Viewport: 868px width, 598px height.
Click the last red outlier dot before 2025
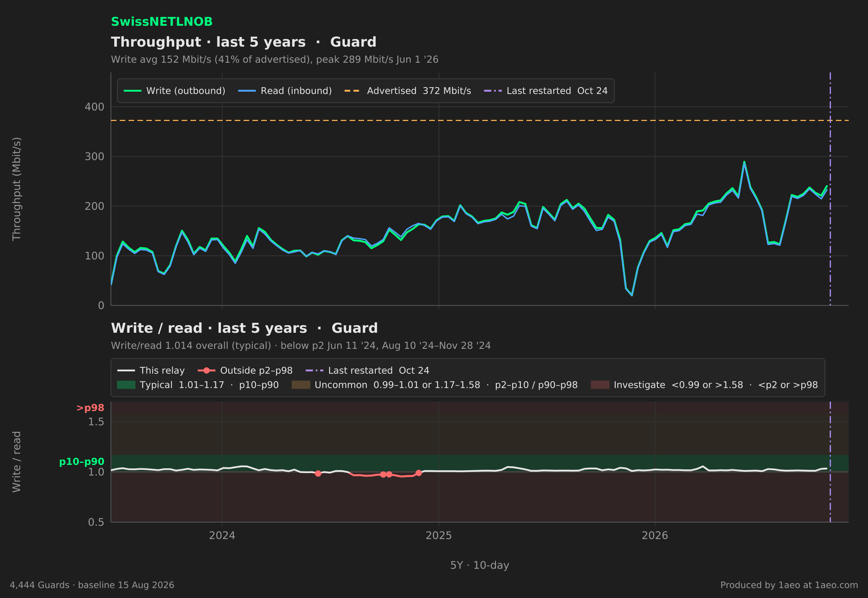coord(419,473)
